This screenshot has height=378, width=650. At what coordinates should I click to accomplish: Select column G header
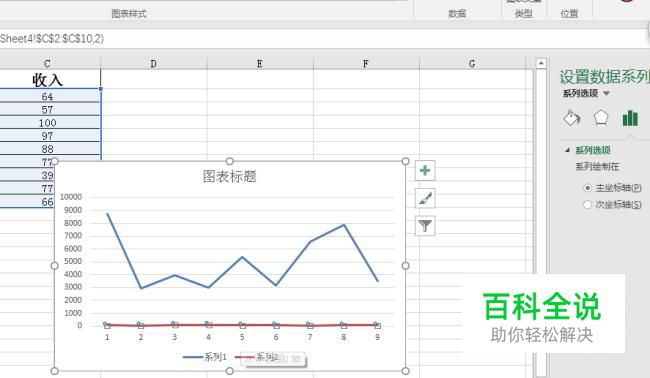472,63
